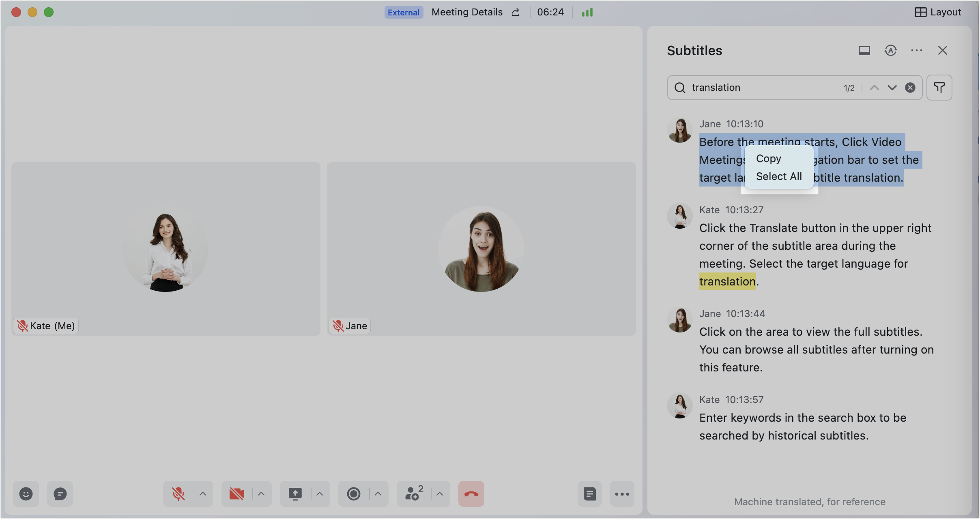Click the subtitles notes icon in toolbar
The image size is (980, 519).
click(590, 494)
